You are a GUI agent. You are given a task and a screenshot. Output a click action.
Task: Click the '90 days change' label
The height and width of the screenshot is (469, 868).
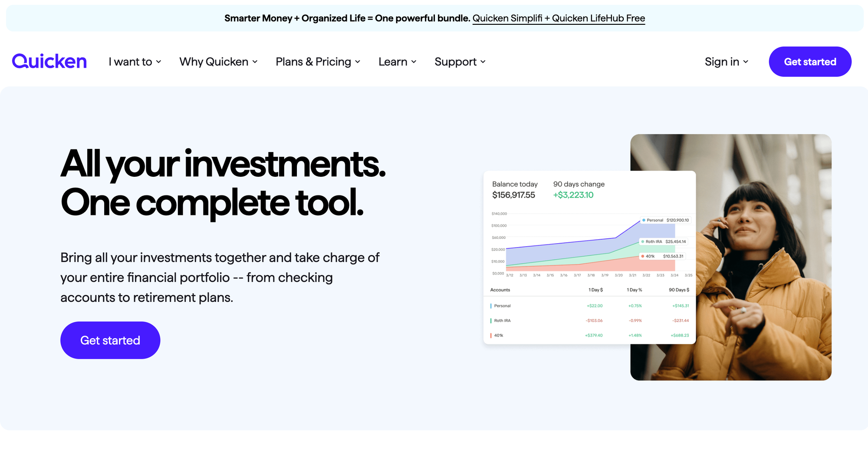click(x=579, y=184)
